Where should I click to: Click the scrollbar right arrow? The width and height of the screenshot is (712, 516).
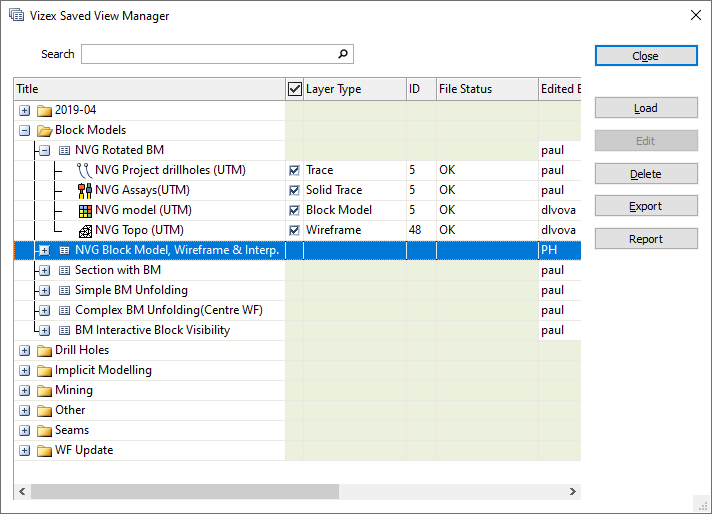pyautogui.click(x=573, y=491)
